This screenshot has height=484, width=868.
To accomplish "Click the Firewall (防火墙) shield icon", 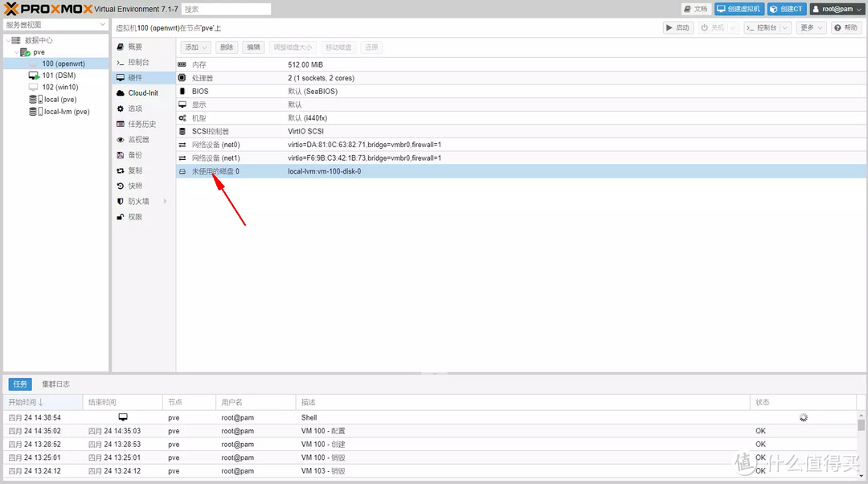I will (x=120, y=202).
